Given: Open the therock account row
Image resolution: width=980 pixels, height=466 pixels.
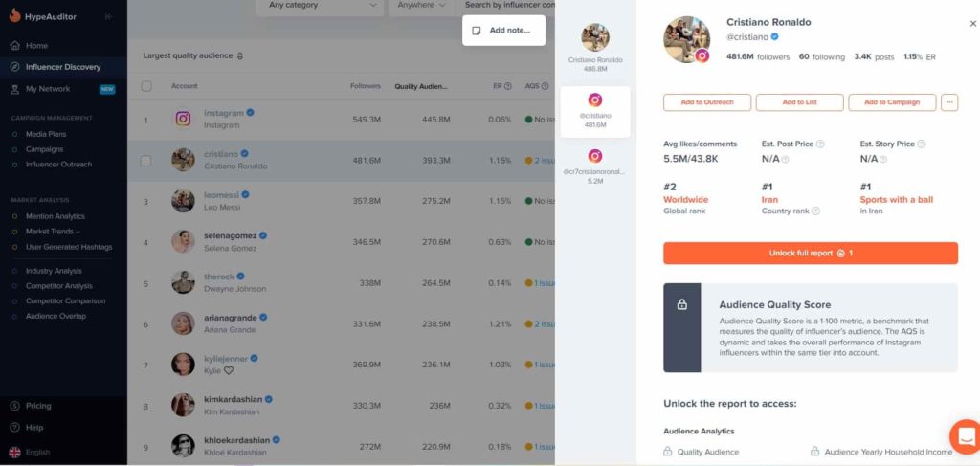Looking at the screenshot, I should 341,283.
